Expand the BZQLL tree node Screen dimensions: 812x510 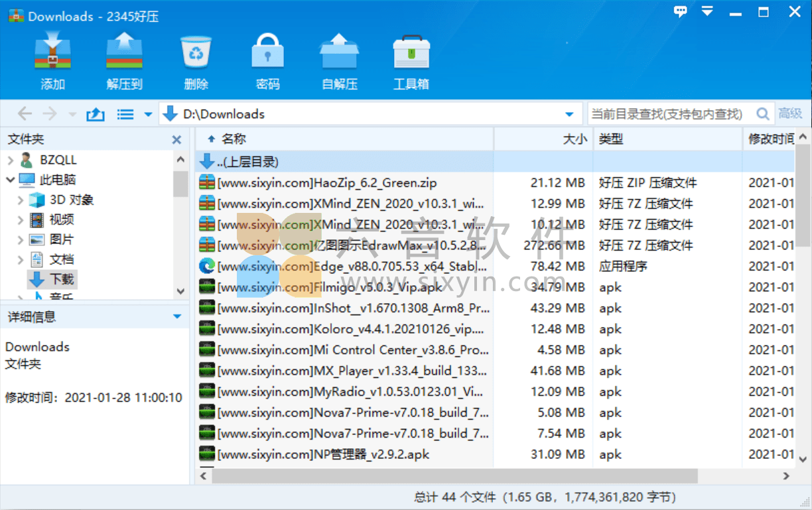click(11, 159)
